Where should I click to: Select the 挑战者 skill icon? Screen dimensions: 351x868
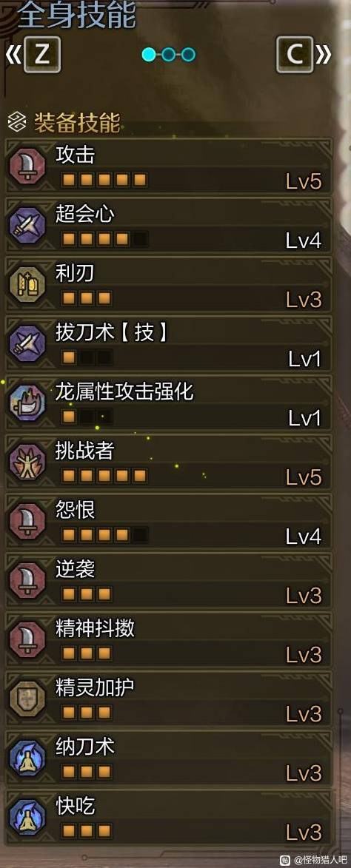27,462
